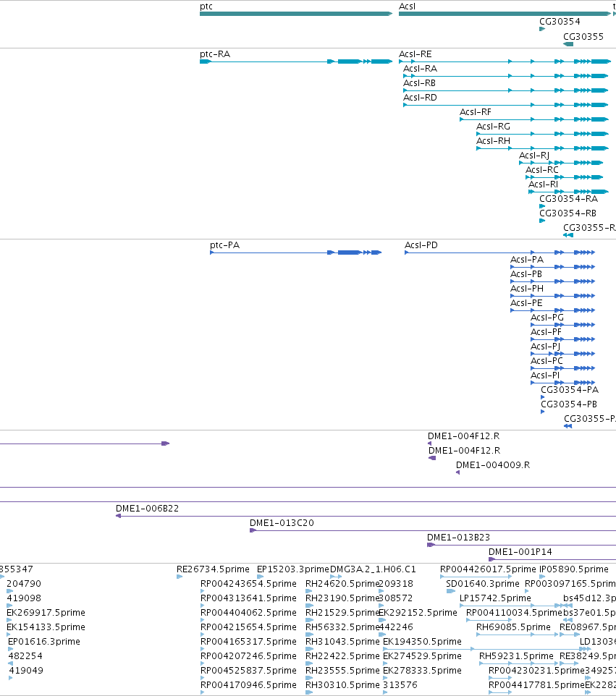Click the RH56332.5prime EST label
Screen dimensions: 616x696
pyautogui.click(x=342, y=627)
